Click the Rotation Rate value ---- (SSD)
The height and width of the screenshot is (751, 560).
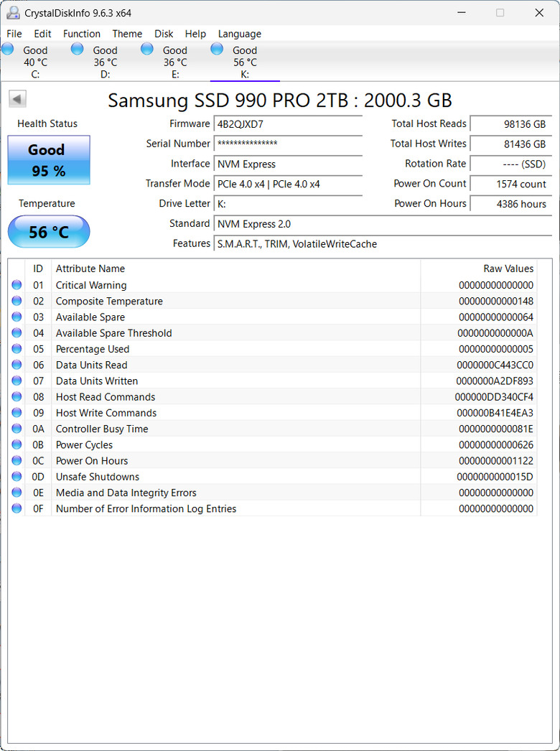(x=511, y=164)
